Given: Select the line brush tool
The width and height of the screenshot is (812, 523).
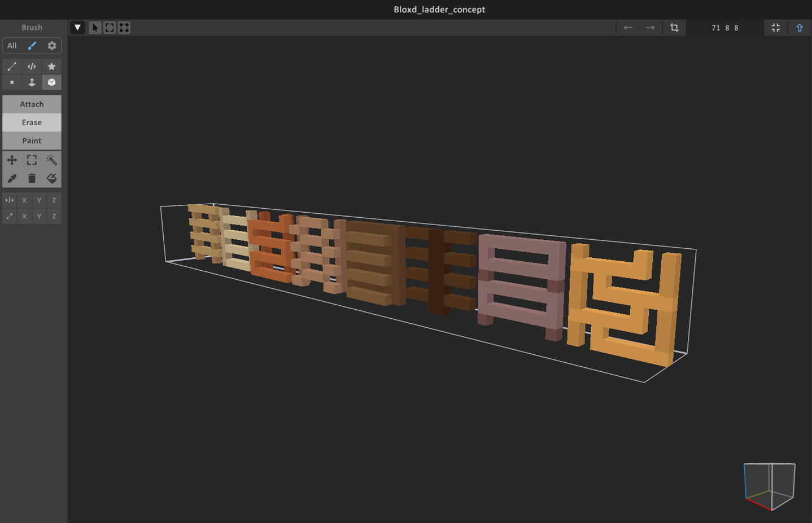Looking at the screenshot, I should 12,67.
